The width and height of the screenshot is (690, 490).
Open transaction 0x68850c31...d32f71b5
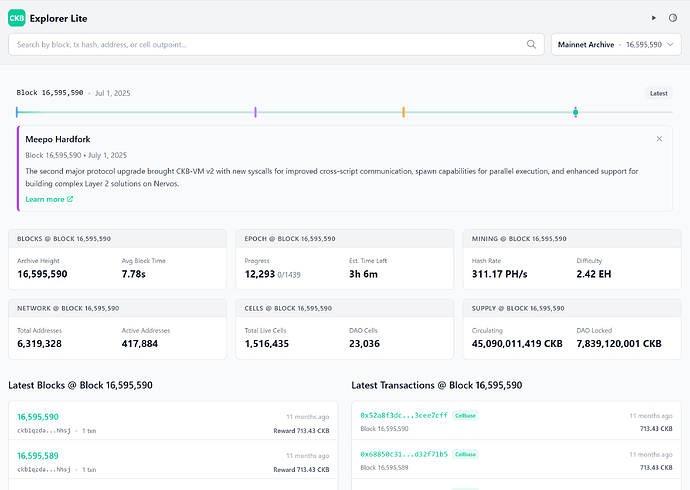pos(404,454)
